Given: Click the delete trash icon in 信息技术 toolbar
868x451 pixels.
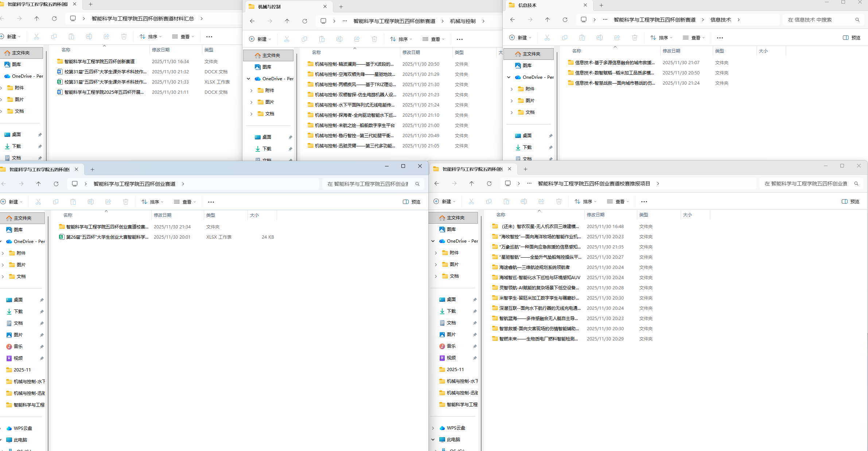Looking at the screenshot, I should 635,38.
